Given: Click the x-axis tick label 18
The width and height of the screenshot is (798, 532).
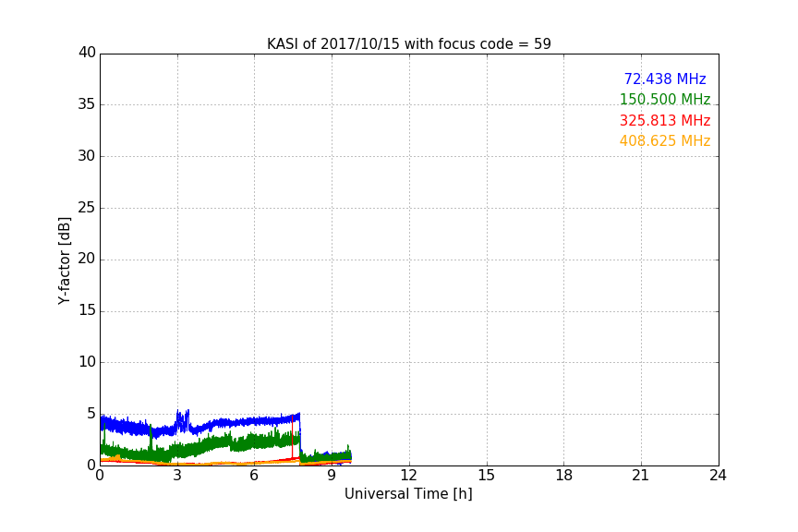Looking at the screenshot, I should [x=564, y=476].
